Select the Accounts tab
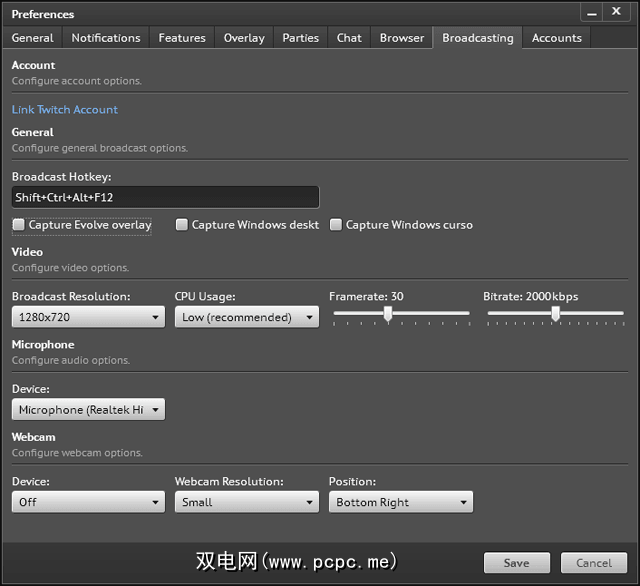 pyautogui.click(x=557, y=38)
